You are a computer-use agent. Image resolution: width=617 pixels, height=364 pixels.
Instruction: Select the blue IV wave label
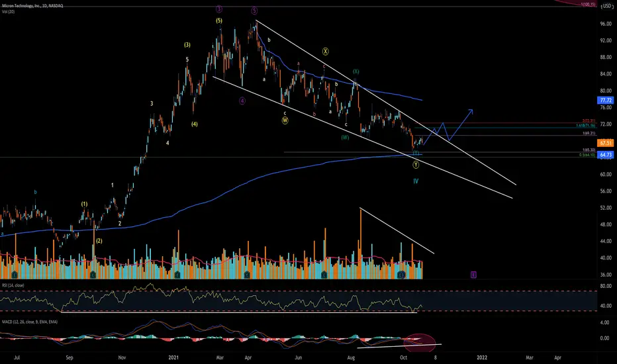416,181
